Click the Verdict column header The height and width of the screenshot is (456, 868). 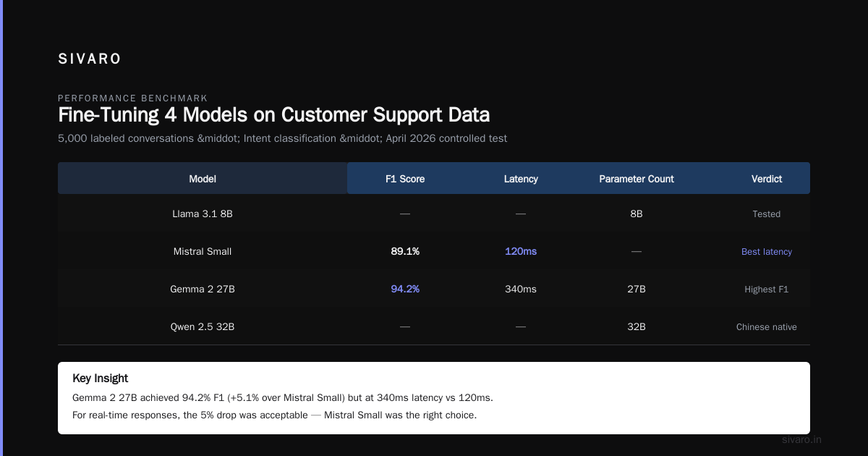767,178
